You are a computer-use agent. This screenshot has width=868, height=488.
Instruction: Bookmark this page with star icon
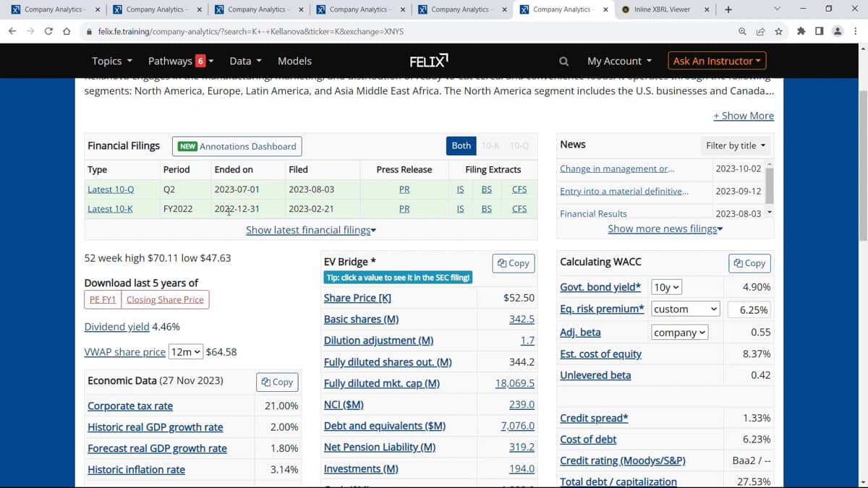click(x=779, y=32)
